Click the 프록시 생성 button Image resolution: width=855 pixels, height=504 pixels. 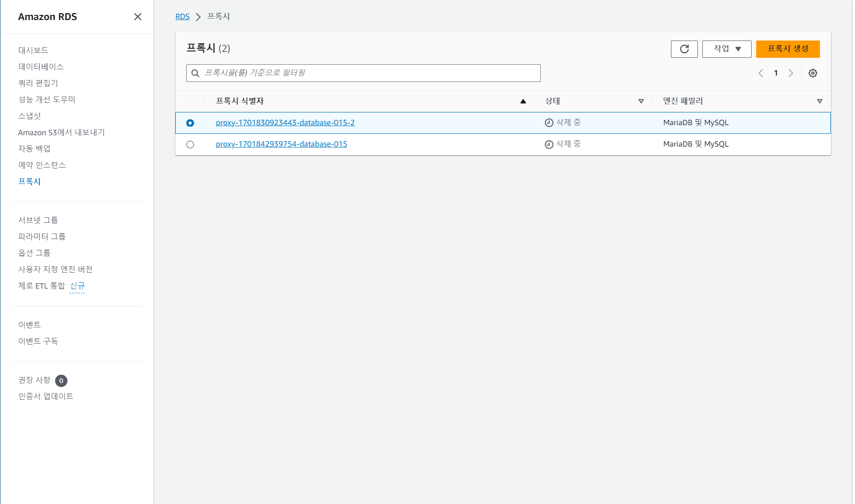788,49
